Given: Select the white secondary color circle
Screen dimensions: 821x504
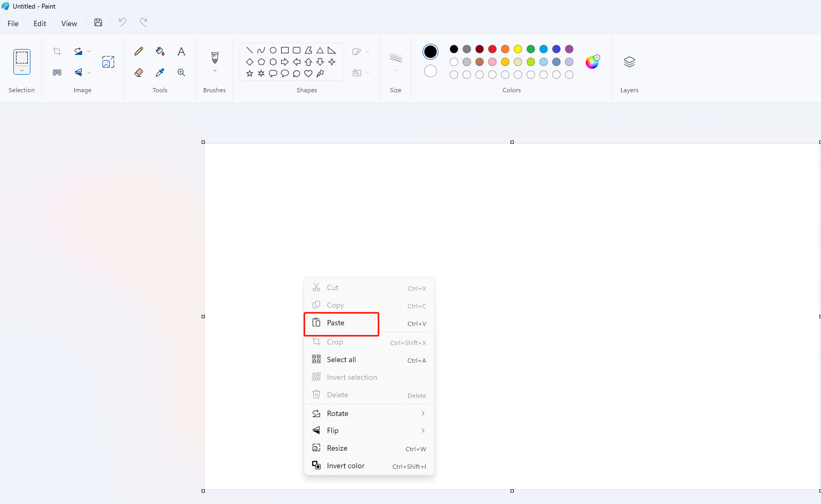Looking at the screenshot, I should [x=431, y=71].
